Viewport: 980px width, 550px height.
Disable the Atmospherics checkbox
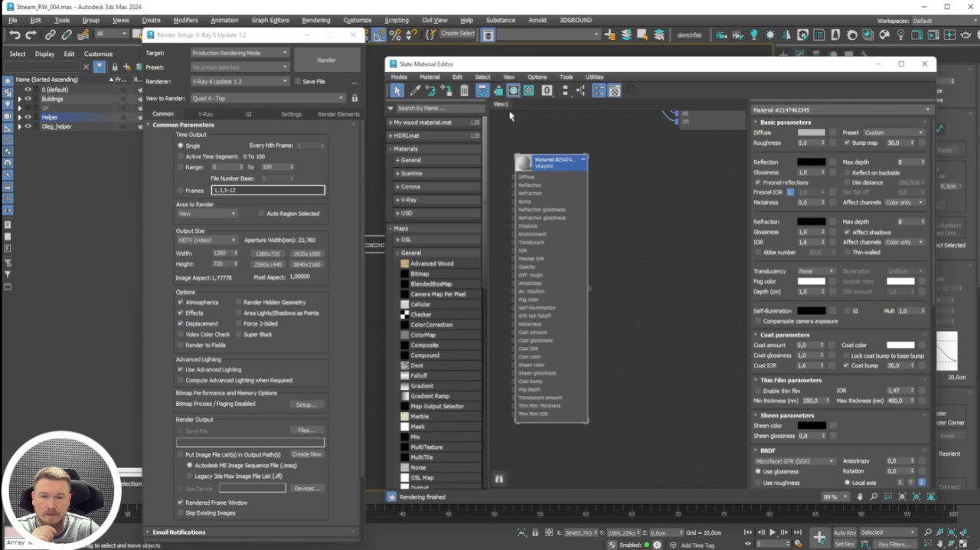[181, 303]
